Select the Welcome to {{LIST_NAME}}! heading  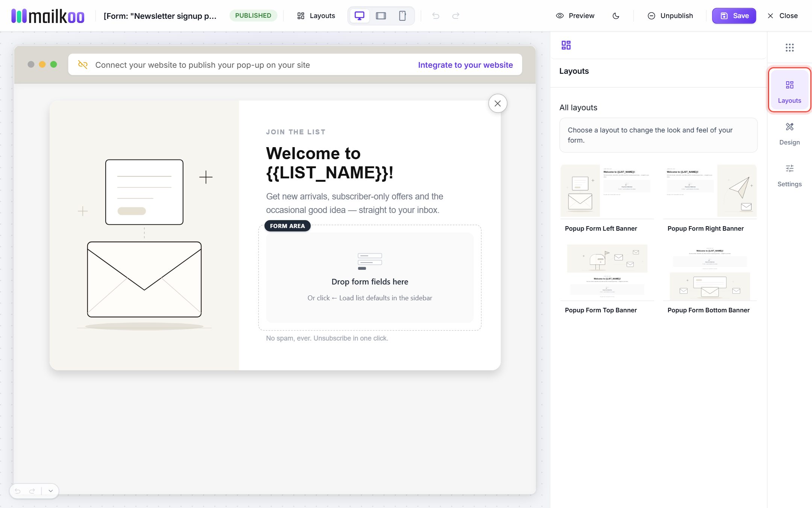pos(330,163)
